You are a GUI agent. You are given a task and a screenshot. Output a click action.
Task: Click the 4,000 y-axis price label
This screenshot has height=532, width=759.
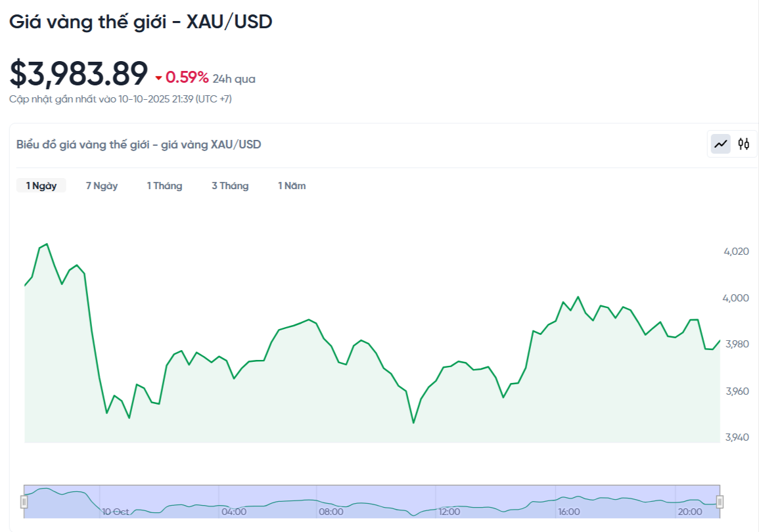click(x=736, y=298)
